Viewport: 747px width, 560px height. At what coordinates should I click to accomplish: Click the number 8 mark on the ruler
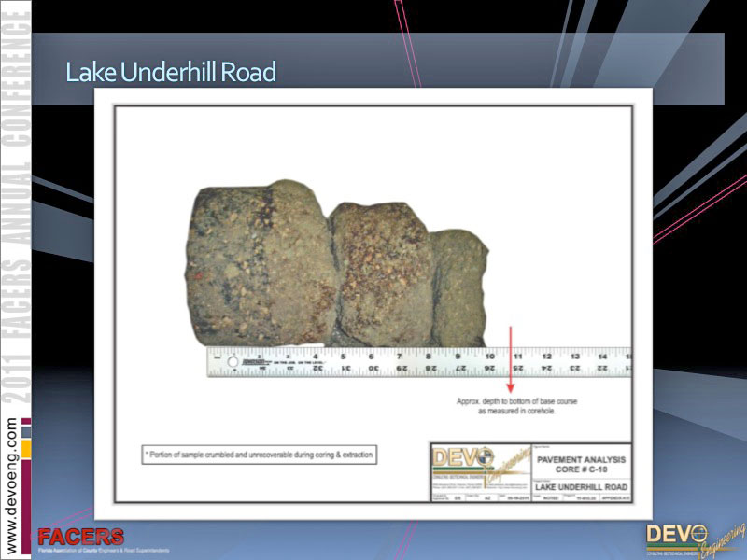coord(430,356)
